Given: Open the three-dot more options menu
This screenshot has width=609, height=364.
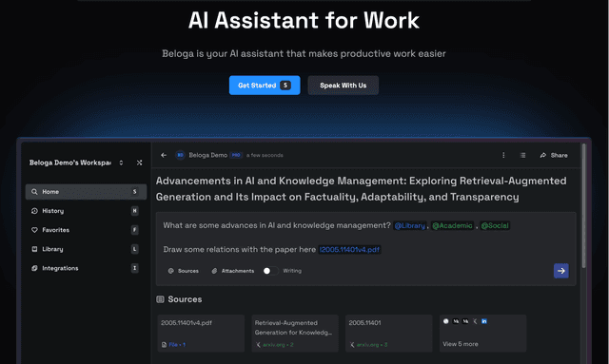Looking at the screenshot, I should click(x=503, y=155).
